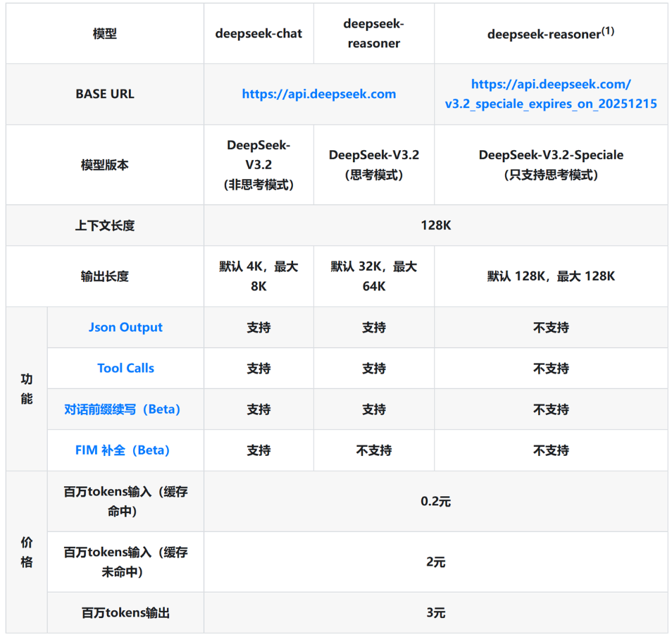Select the DeepSeek-V3.2 (思考模式) cell

tap(374, 165)
